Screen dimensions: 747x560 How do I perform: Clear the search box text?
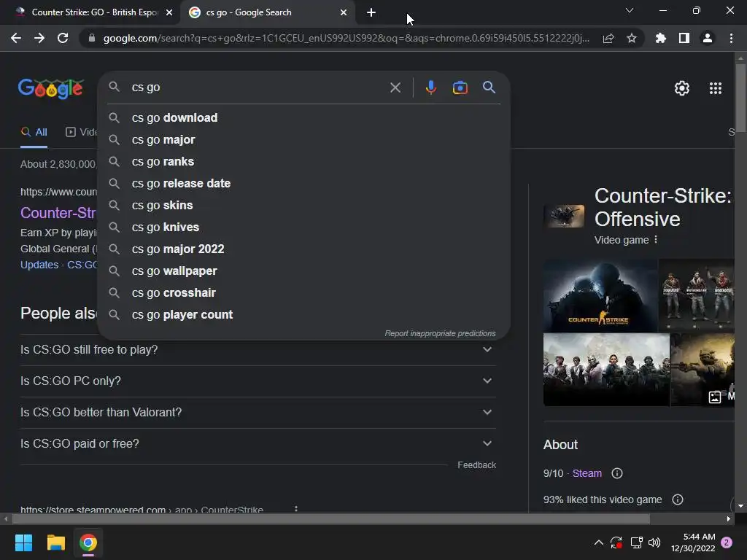point(395,87)
